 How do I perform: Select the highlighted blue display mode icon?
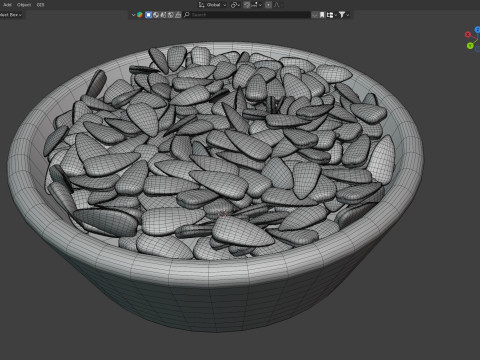[x=148, y=15]
